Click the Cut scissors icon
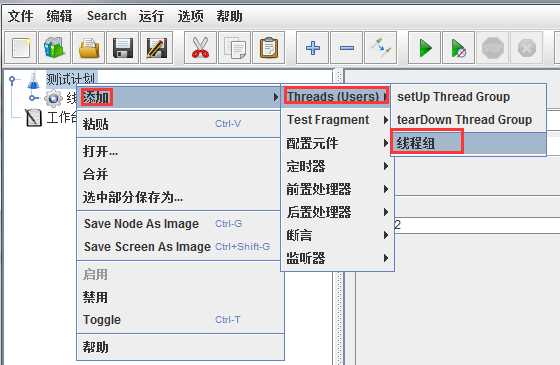This screenshot has height=365, width=560. (200, 48)
